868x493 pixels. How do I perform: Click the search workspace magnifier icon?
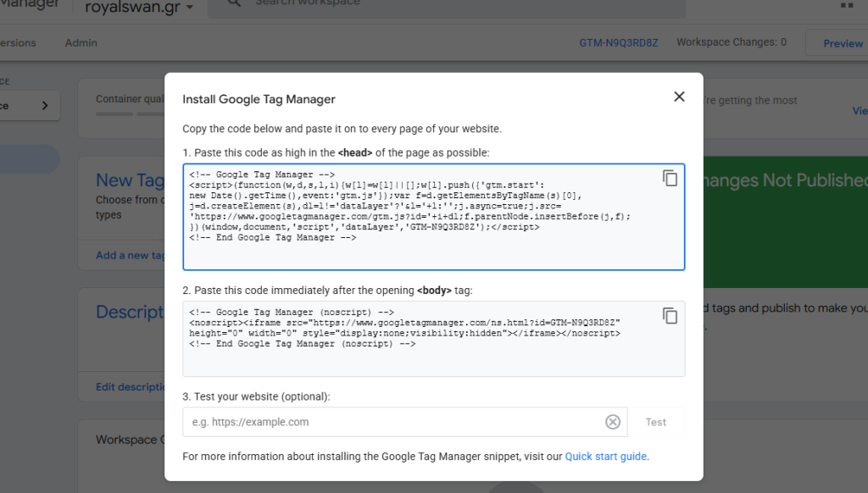coord(234,3)
